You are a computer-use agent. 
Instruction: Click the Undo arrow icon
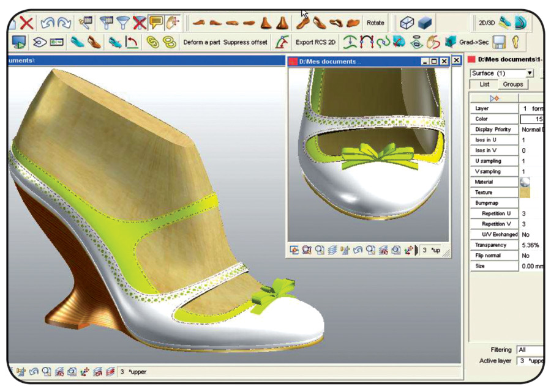(48, 23)
